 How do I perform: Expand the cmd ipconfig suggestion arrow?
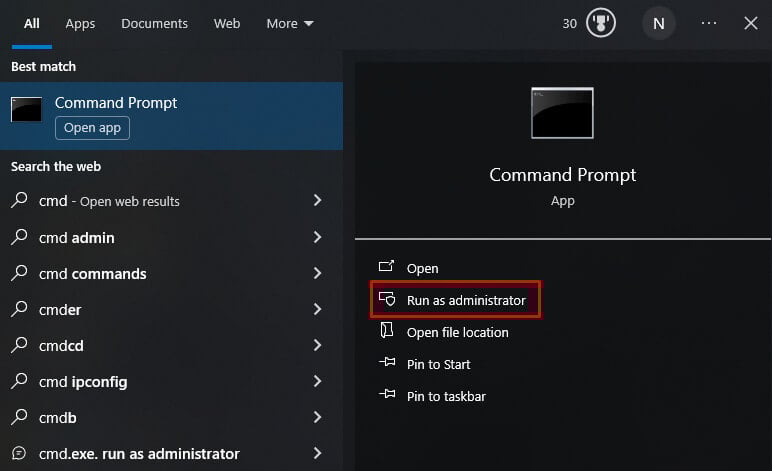coord(317,381)
